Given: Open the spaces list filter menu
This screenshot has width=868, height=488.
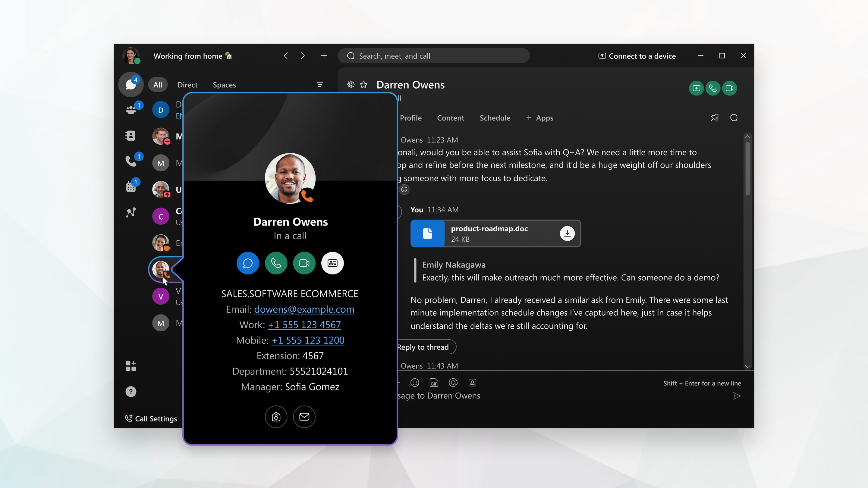Looking at the screenshot, I should pos(320,85).
